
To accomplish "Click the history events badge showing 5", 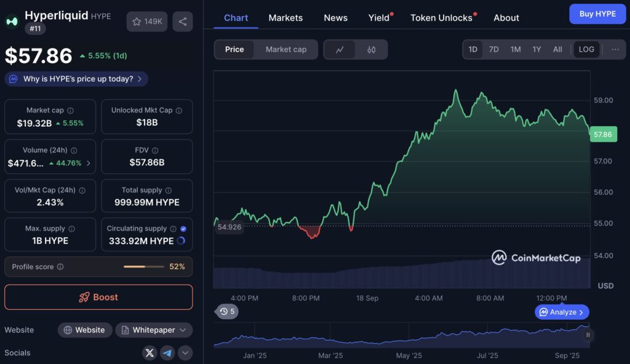I will (228, 311).
